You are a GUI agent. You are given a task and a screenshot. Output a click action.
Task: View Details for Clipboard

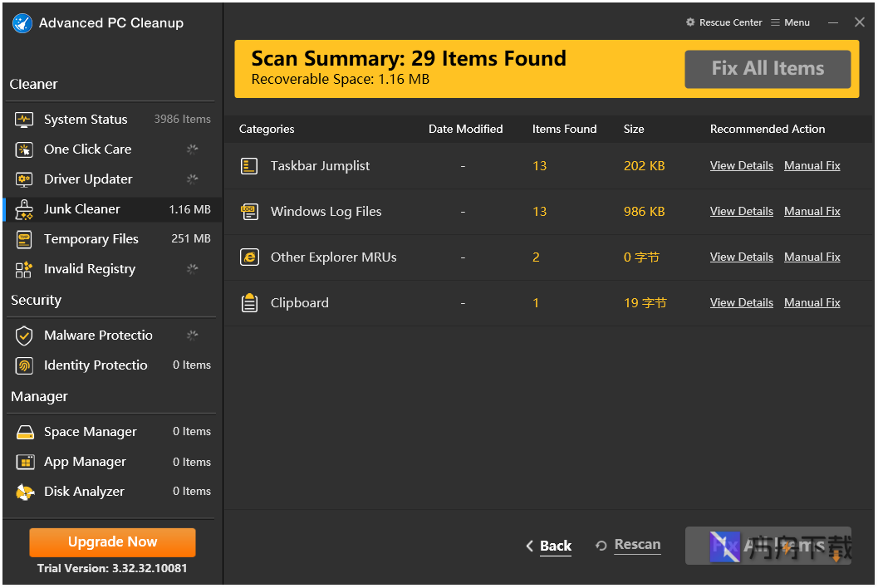pyautogui.click(x=742, y=303)
